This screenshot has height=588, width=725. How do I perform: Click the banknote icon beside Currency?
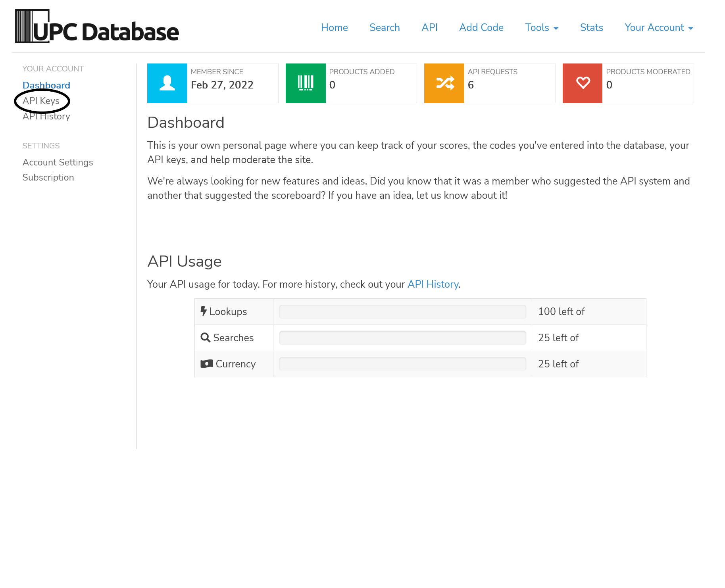pos(206,363)
